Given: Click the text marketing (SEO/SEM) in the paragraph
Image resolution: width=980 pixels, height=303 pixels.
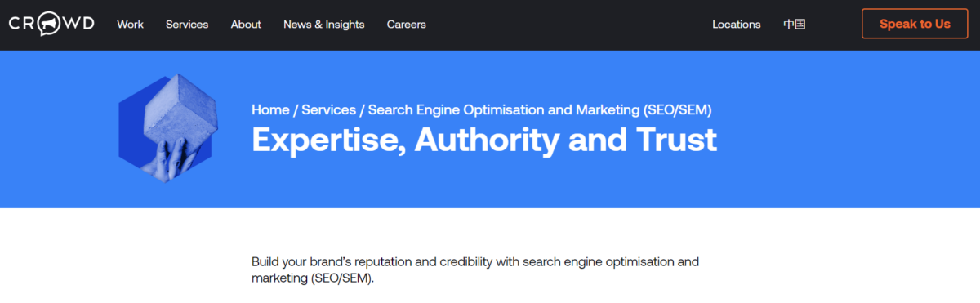Looking at the screenshot, I should pyautogui.click(x=312, y=278).
